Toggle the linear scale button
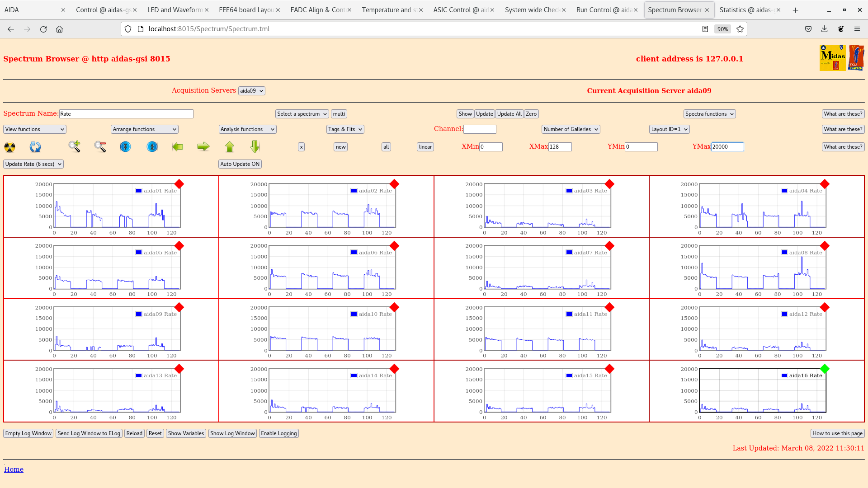868x488 pixels. point(425,147)
